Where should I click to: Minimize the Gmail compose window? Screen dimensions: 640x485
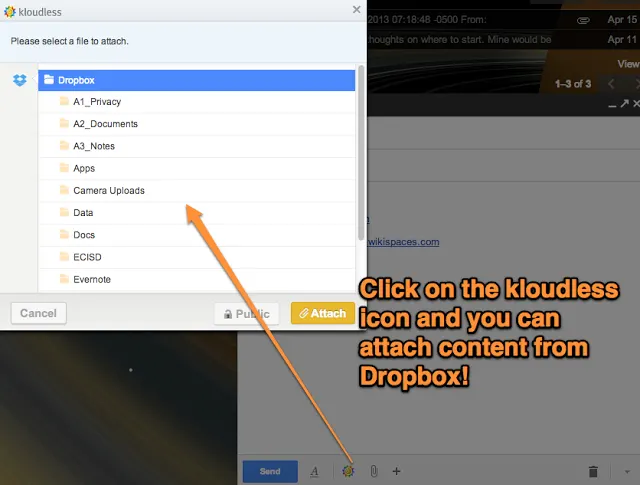[x=612, y=105]
